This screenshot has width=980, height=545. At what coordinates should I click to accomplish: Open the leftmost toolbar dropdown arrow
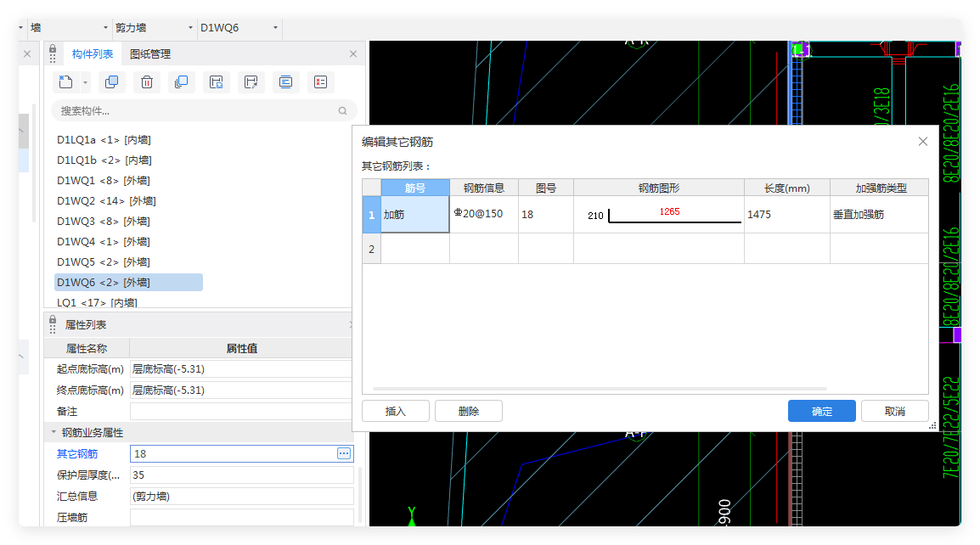pyautogui.click(x=20, y=27)
